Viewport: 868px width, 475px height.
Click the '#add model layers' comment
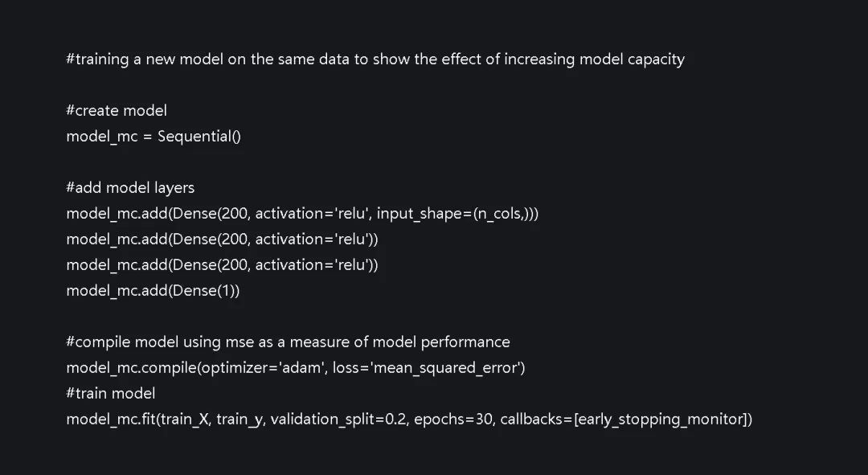point(130,188)
